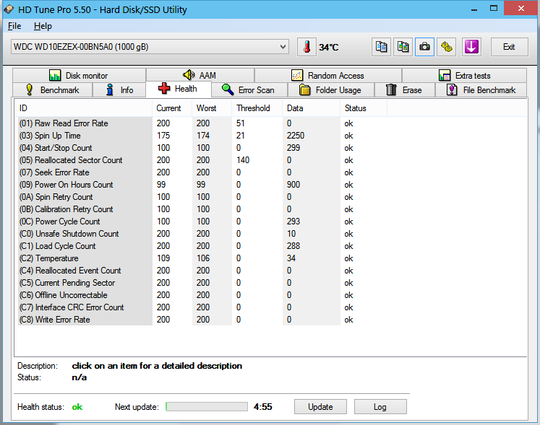The image size is (540, 425).
Task: Select the (C2) Temperature row
Action: pyautogui.click(x=202, y=258)
